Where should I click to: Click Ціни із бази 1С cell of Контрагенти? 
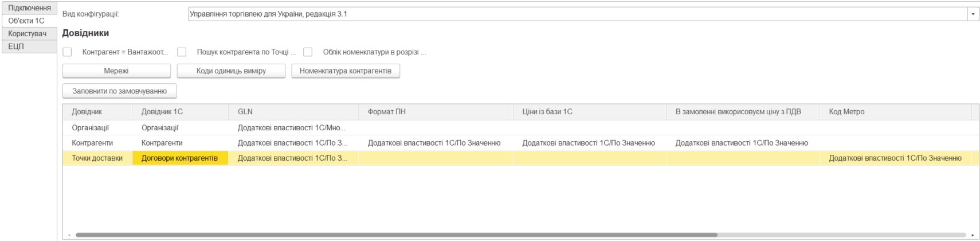tap(590, 143)
